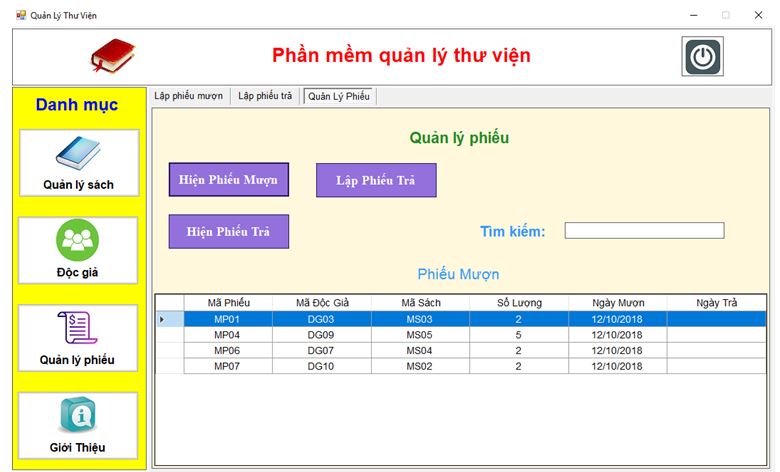
Task: Select cell MP07 in the table
Action: pos(228,366)
